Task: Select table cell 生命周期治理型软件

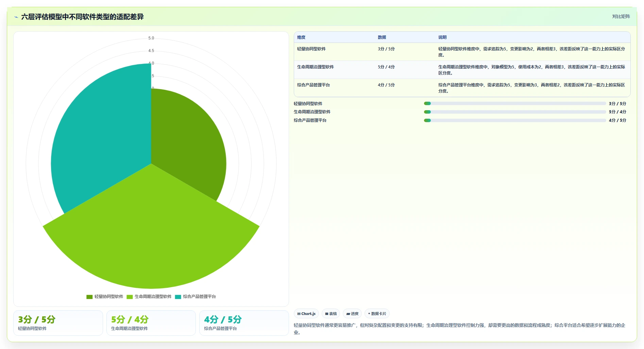Action: pos(316,67)
